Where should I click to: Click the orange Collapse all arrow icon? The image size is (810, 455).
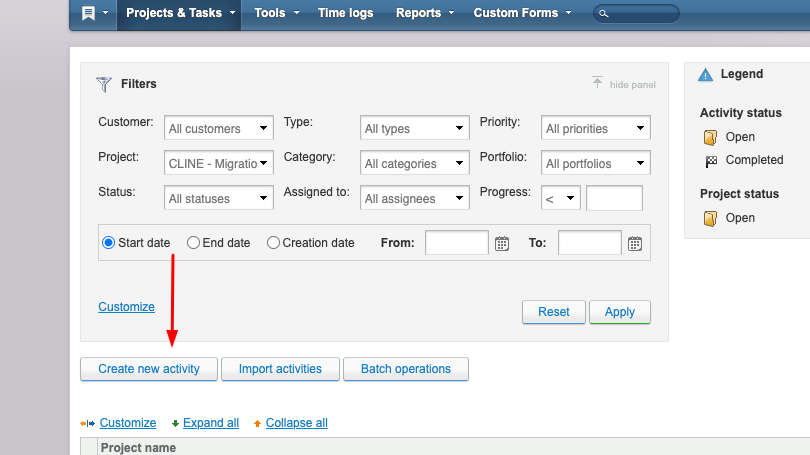(x=257, y=423)
